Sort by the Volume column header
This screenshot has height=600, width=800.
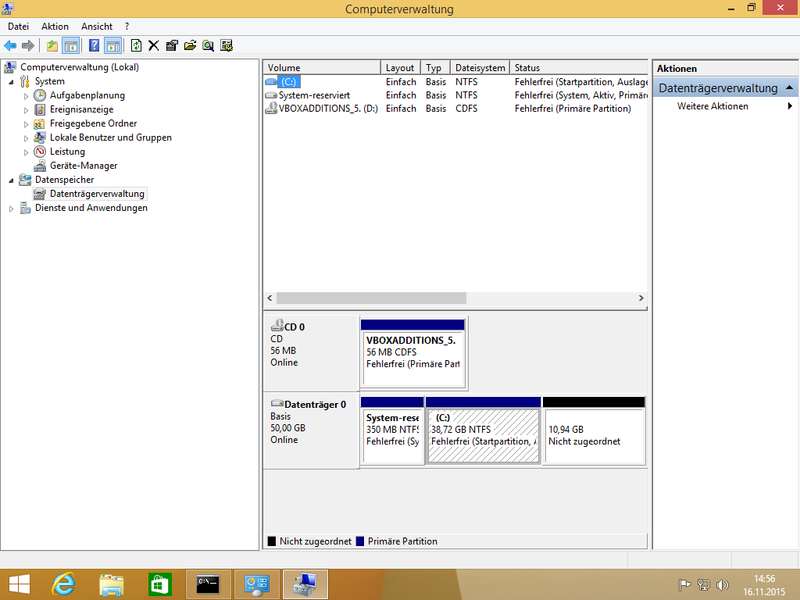[321, 67]
